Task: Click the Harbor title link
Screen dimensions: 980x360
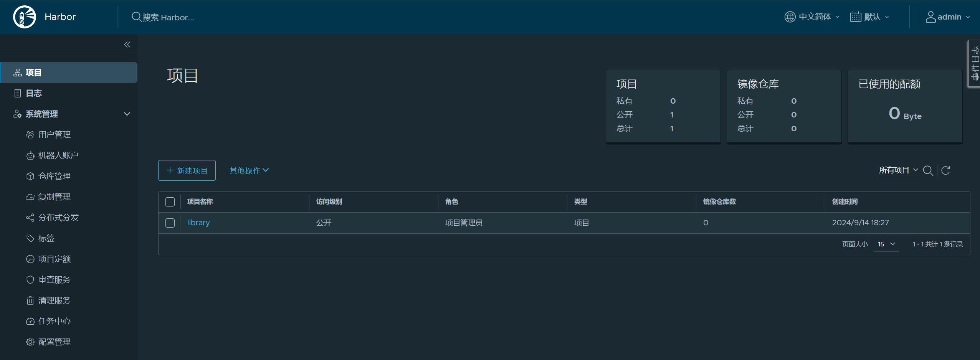Action: click(x=60, y=17)
